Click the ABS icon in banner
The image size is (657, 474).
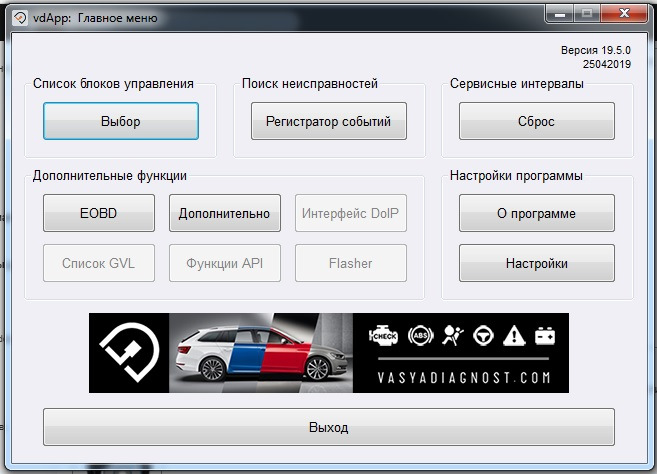click(x=420, y=336)
